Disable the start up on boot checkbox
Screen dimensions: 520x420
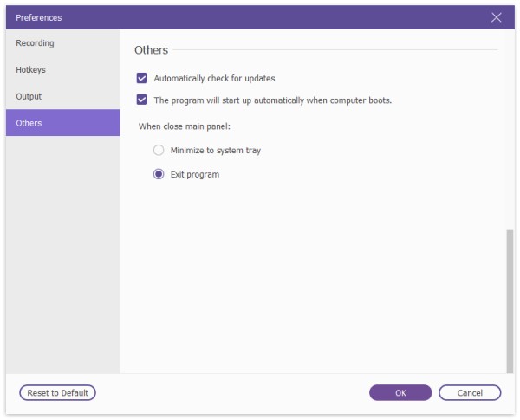[x=142, y=100]
